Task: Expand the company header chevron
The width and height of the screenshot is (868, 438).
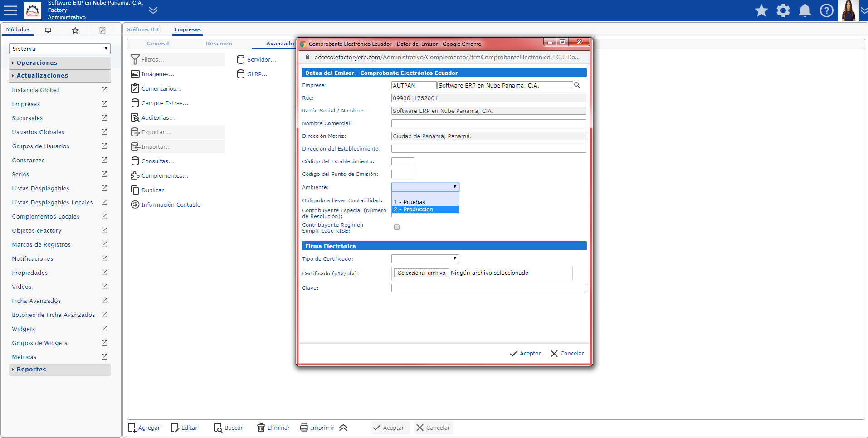Action: click(x=153, y=10)
